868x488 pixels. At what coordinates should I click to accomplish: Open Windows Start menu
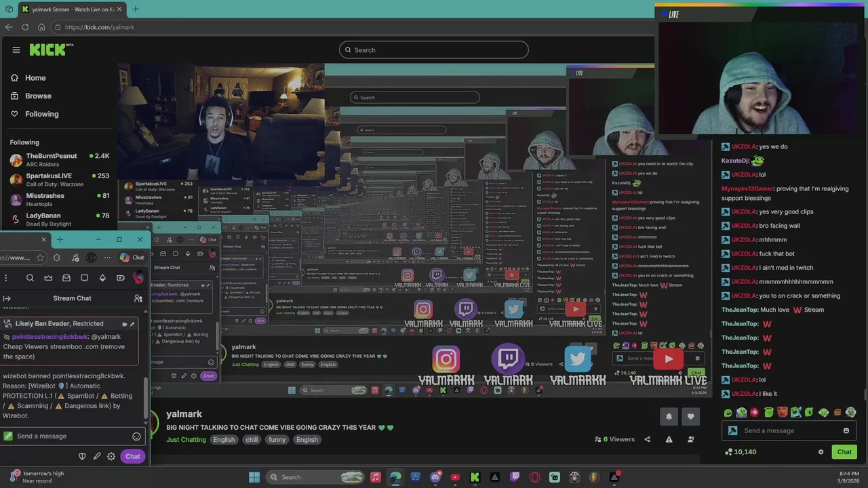point(254,477)
